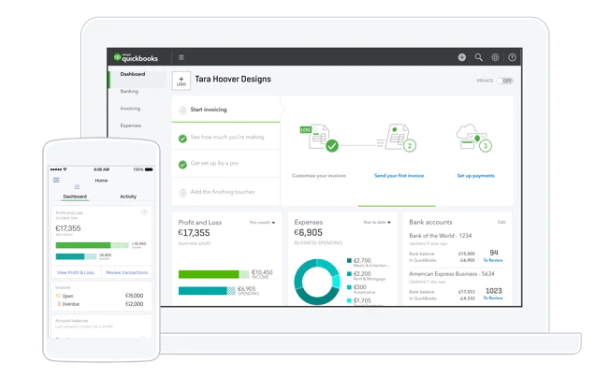Click the Set up payments cloud icon
This screenshot has width=607, height=383.
pos(474,138)
